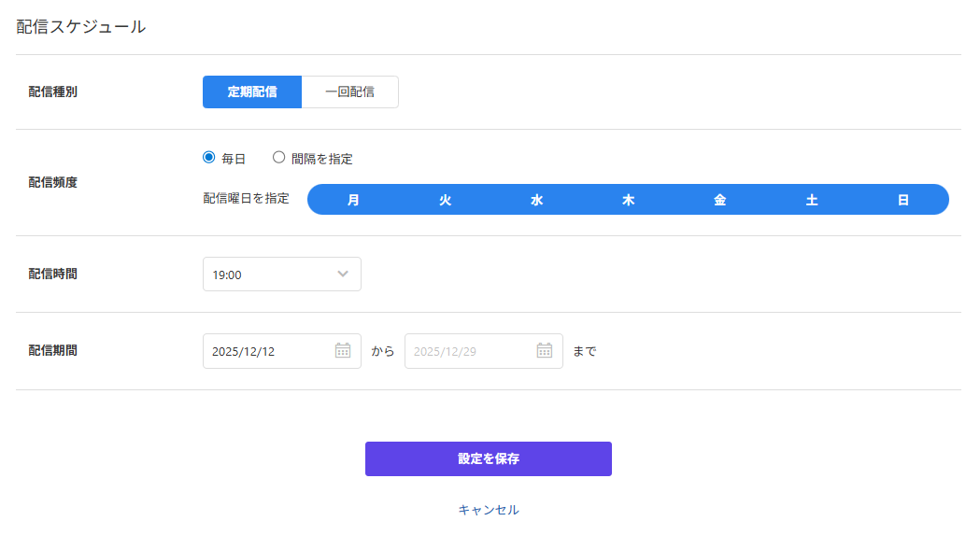Click the 配信スケジュール page heading
This screenshot has height=535, width=980.
point(81,27)
